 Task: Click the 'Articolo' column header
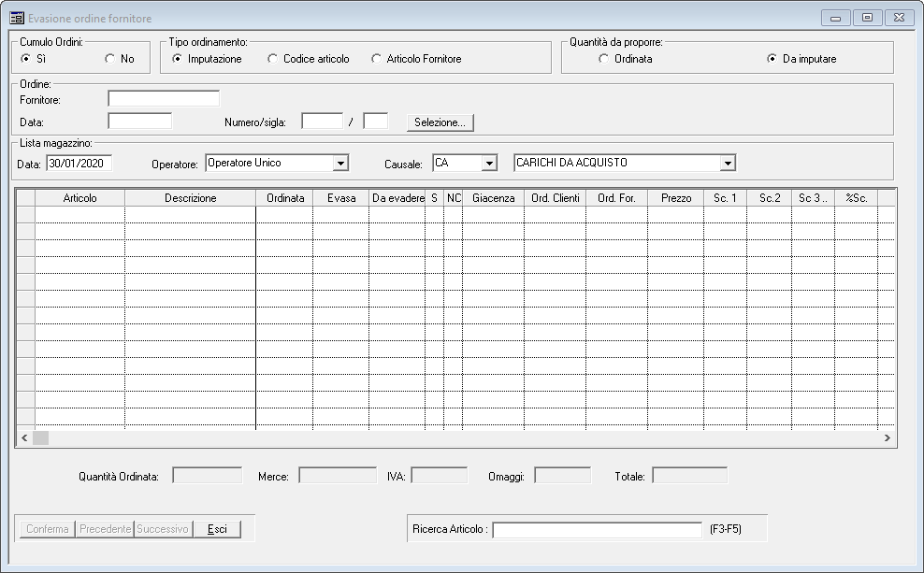(x=79, y=198)
